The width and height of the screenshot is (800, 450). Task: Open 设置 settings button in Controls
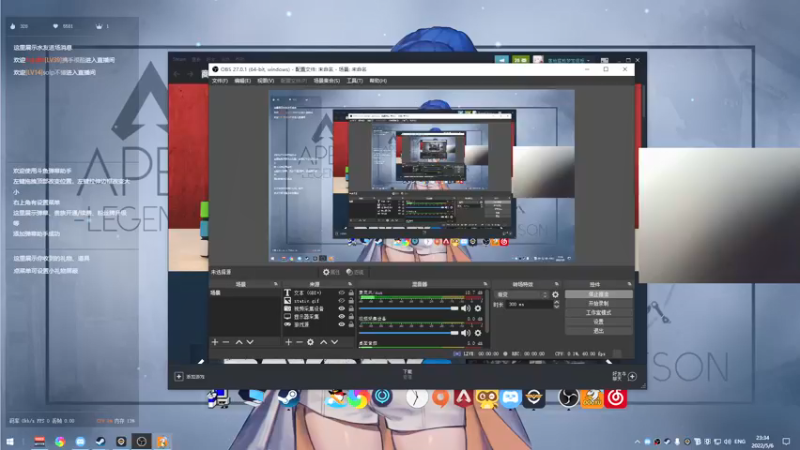[598, 322]
